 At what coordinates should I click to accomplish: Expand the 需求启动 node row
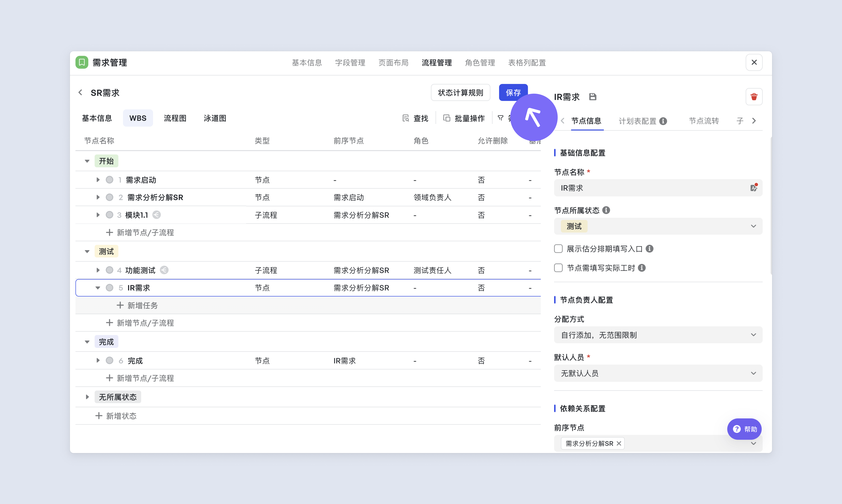click(98, 180)
